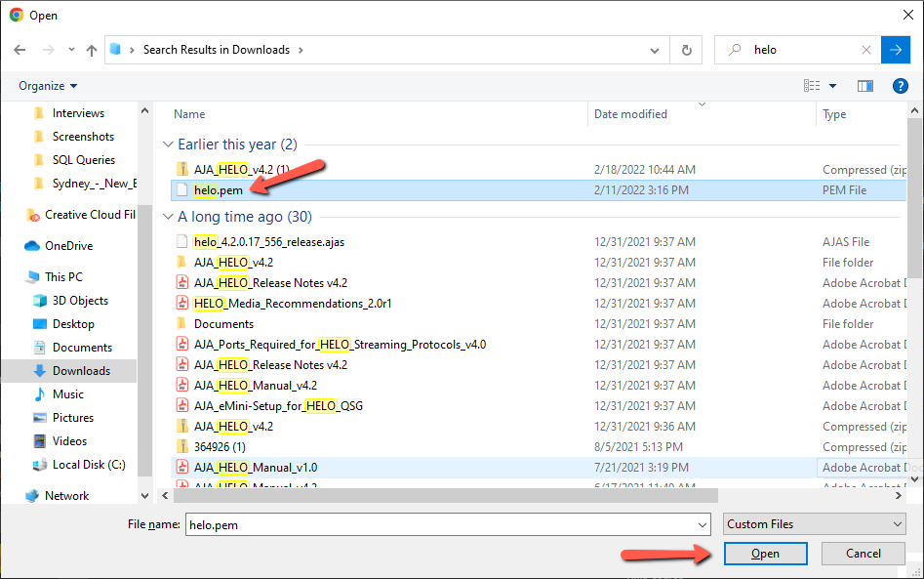Select HELO_Media_Recommendations_2.0r1 PDF

coord(293,304)
